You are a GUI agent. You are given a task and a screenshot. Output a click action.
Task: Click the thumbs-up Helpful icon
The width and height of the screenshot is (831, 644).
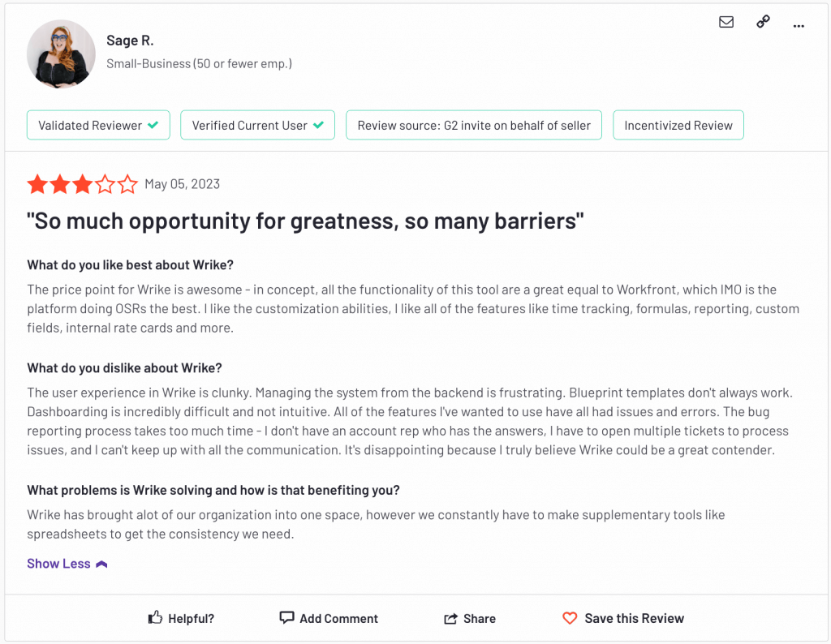tap(155, 617)
